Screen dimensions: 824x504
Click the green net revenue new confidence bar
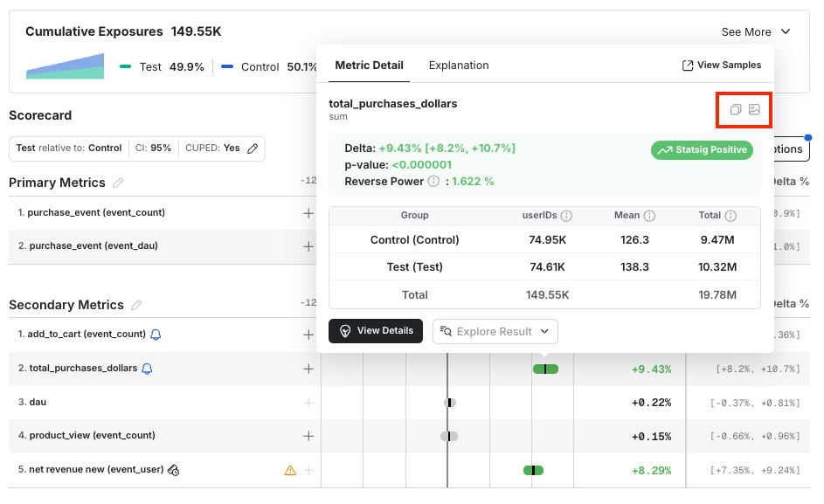click(x=533, y=470)
